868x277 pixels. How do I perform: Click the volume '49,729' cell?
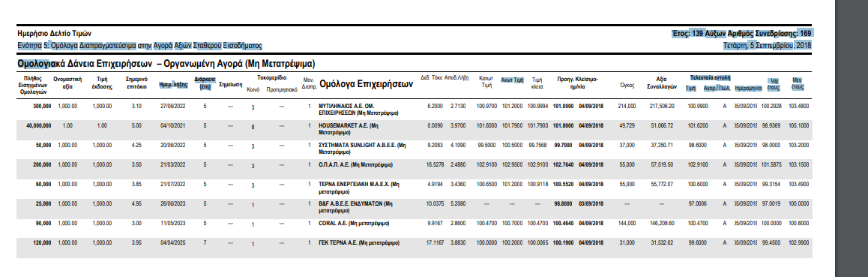[627, 126]
